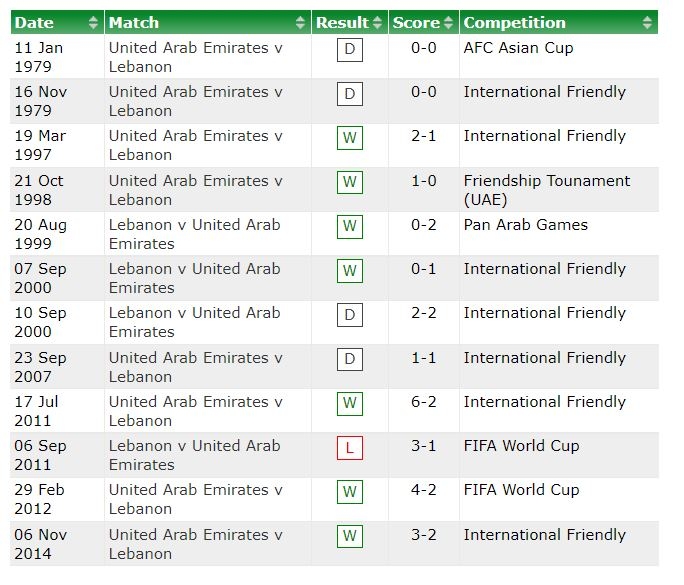Click the D badge for 10 Sep 2000
Image resolution: width=684 pixels, height=585 pixels.
click(350, 315)
